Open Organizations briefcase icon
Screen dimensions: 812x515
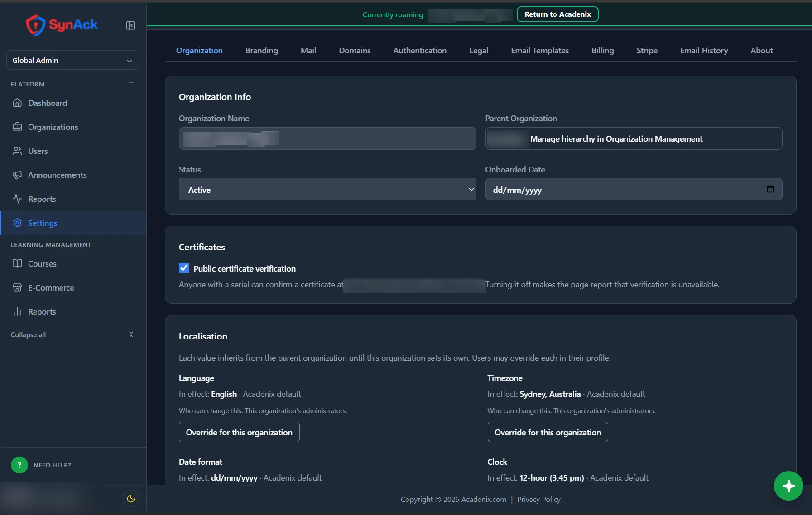tap(17, 127)
